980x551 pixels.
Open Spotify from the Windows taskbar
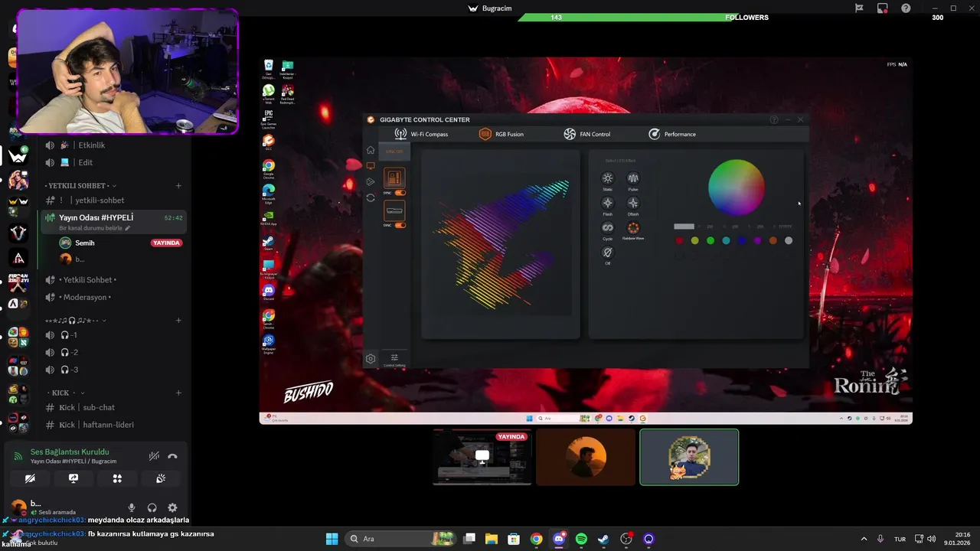[x=581, y=539]
